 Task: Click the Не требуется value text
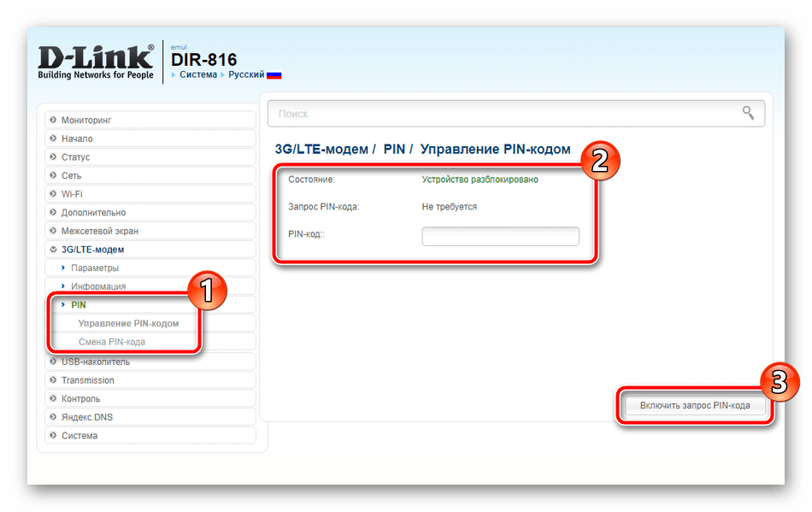[x=449, y=207]
